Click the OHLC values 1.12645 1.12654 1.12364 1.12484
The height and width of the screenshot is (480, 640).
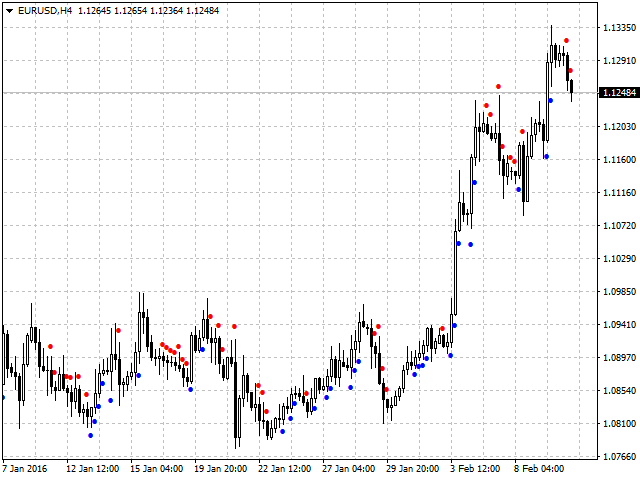tap(149, 11)
